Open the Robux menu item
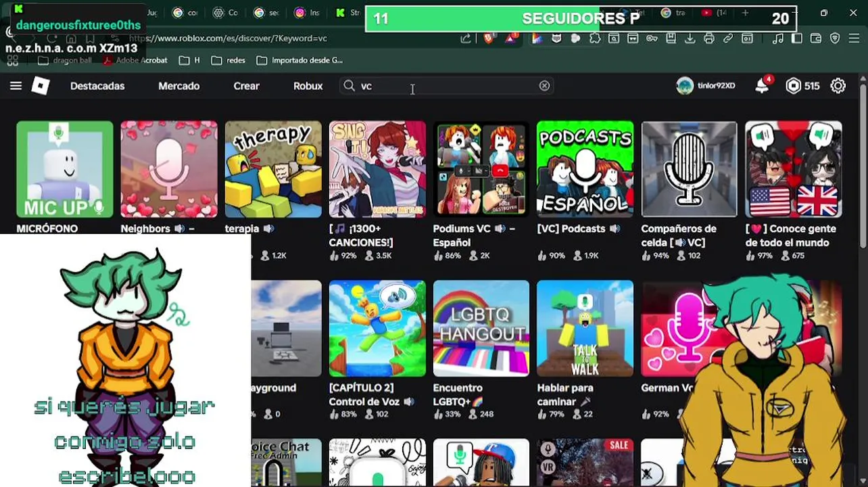This screenshot has height=487, width=868. tap(308, 86)
